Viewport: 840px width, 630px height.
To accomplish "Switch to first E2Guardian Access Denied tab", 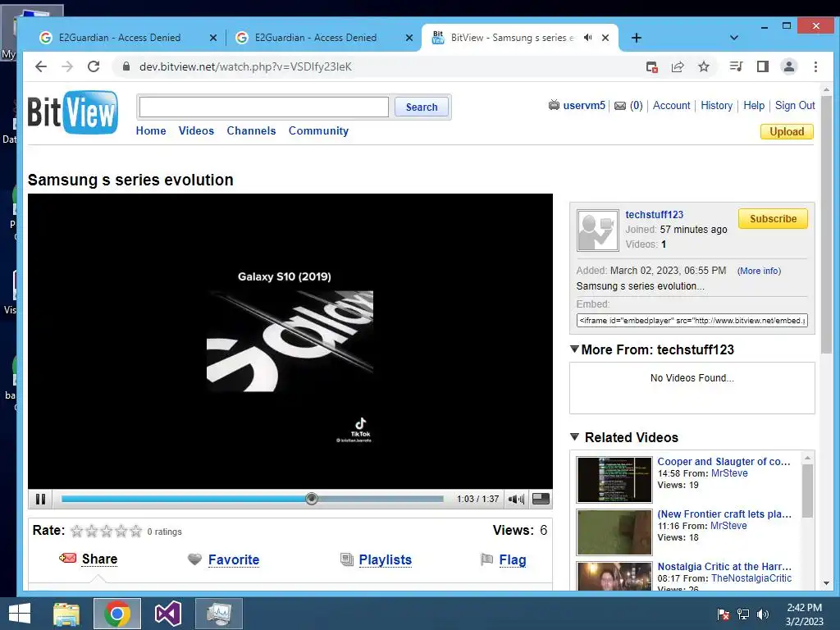I will tap(127, 38).
